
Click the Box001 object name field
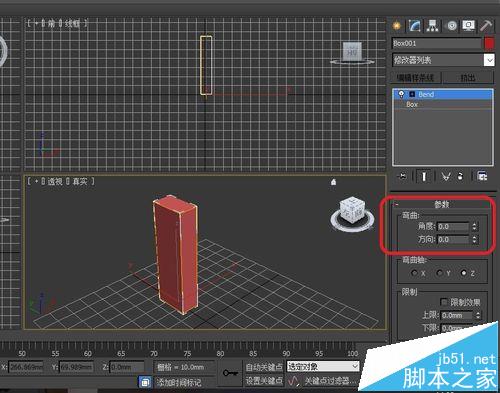pos(437,43)
